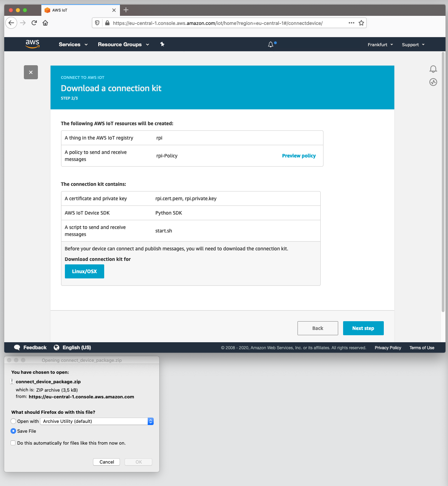Click the URL address bar
The image size is (448, 486).
click(229, 23)
